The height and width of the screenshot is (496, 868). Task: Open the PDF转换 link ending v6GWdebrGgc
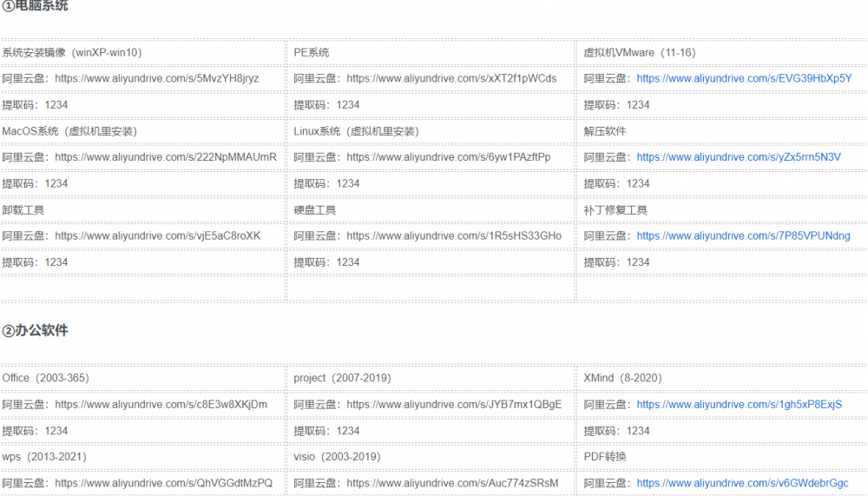[x=742, y=483]
